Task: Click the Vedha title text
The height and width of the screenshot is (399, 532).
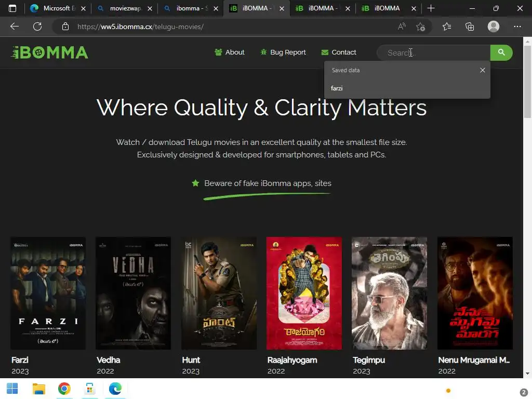Action: click(109, 360)
